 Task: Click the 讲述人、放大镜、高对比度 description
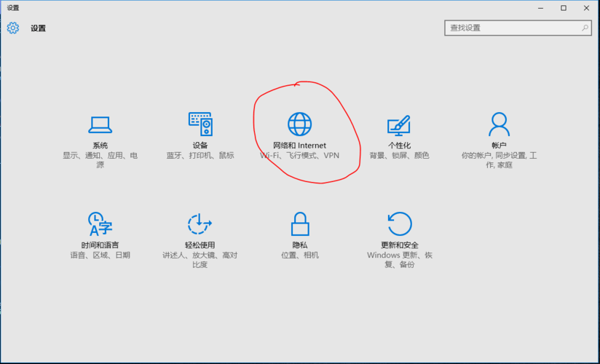[200, 260]
